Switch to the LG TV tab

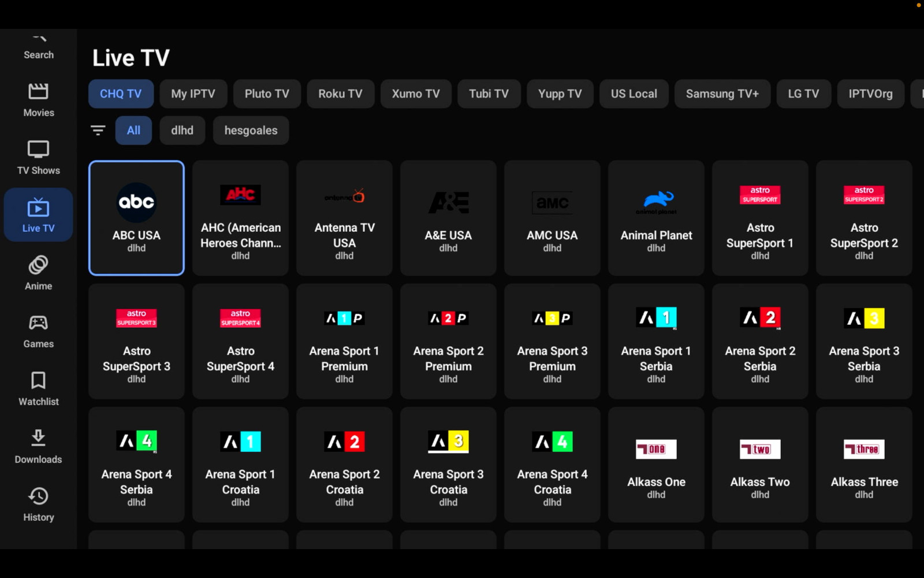(x=803, y=94)
